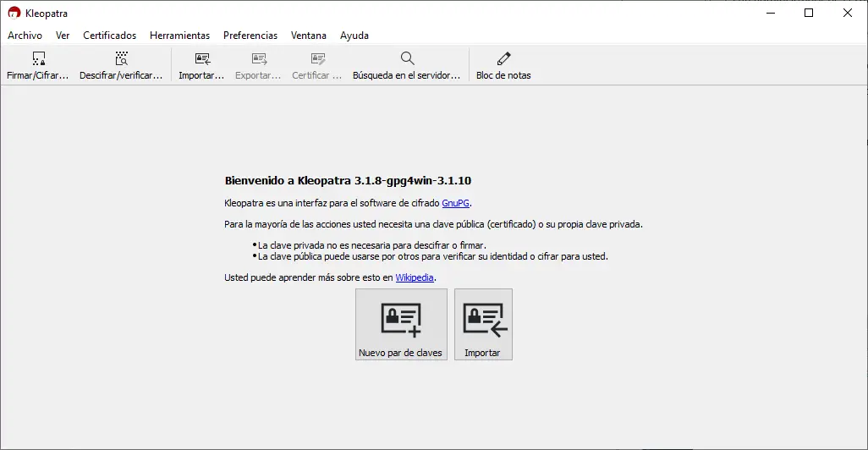Maximize the Kleopatra window
Viewport: 868px width, 450px height.
pyautogui.click(x=809, y=13)
